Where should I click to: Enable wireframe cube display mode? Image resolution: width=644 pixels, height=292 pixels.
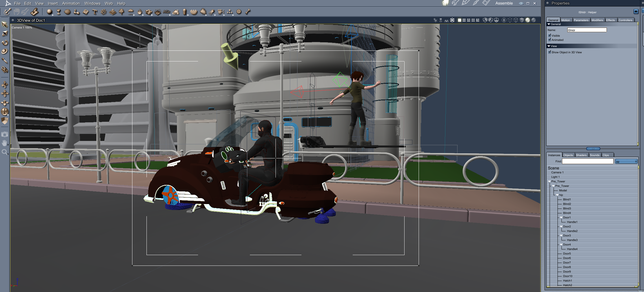point(516,20)
